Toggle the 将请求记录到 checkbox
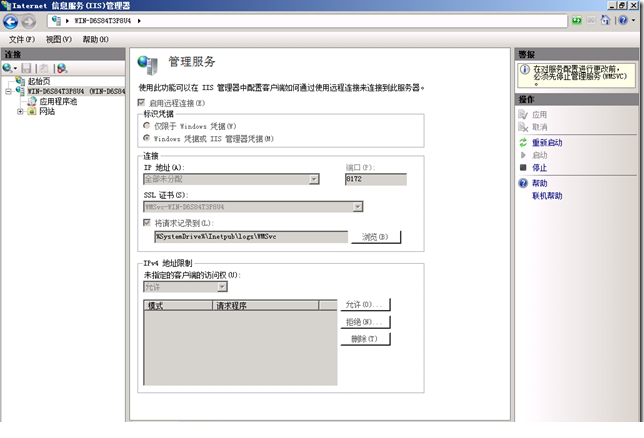This screenshot has width=644, height=438. [147, 222]
